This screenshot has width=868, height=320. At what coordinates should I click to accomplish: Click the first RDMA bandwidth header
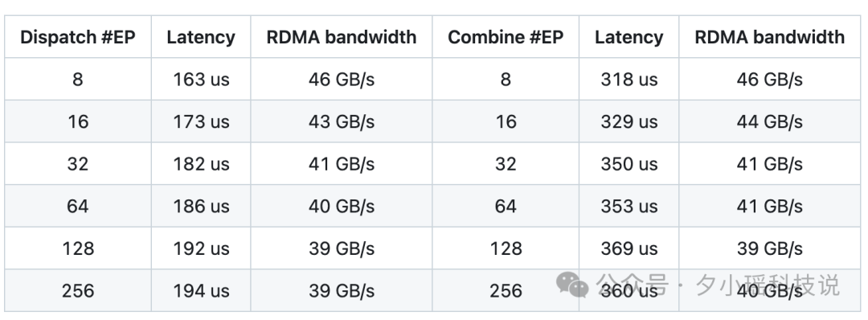[342, 37]
